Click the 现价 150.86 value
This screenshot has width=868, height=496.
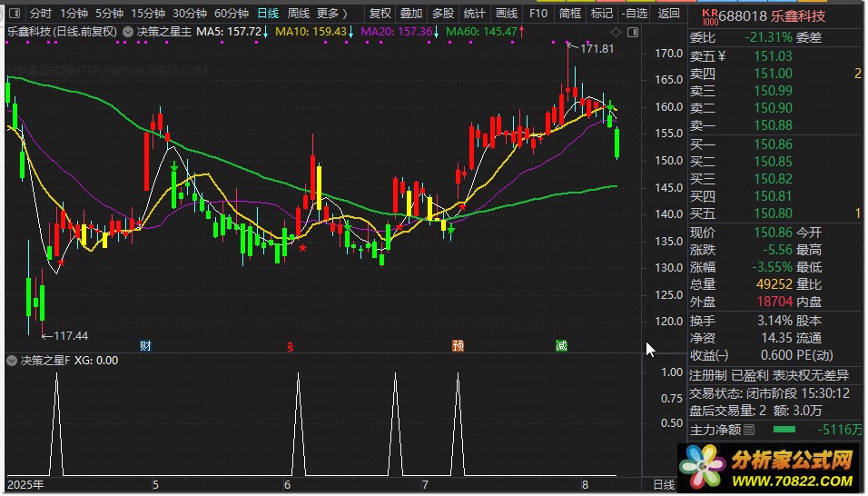(773, 233)
